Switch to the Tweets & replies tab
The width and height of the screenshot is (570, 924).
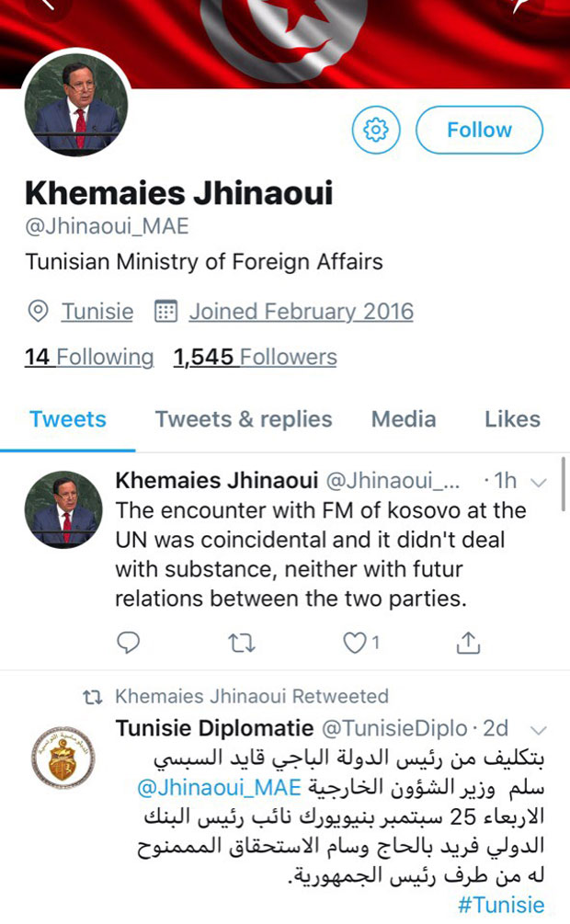244,419
